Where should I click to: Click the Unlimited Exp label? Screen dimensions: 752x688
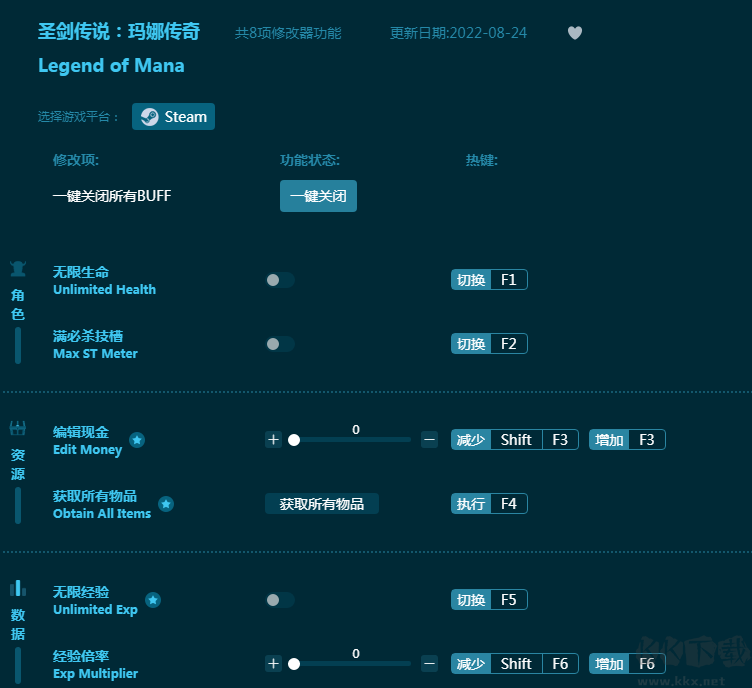click(x=95, y=609)
